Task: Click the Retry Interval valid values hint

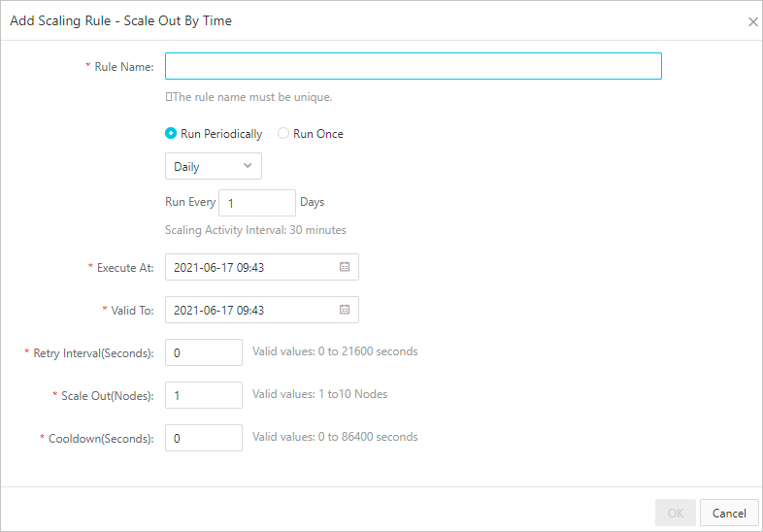Action: pos(335,351)
